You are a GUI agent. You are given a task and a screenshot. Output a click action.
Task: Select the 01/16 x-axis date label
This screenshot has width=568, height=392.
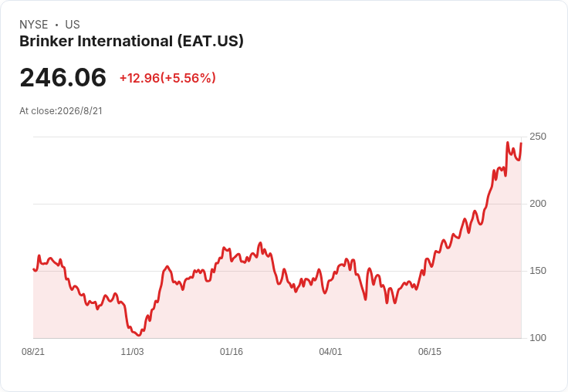pyautogui.click(x=232, y=351)
